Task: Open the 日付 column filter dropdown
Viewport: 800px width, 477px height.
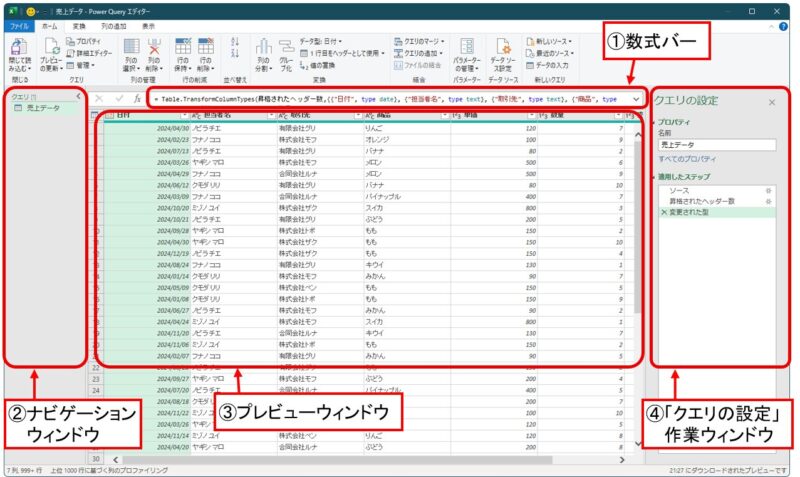Action: coord(185,116)
